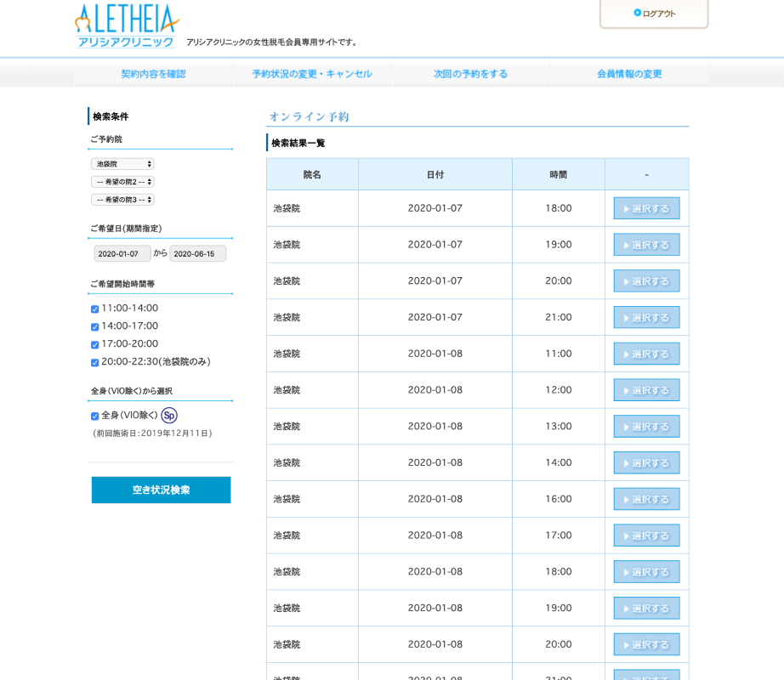Open the 希望の院2 dropdown
The width and height of the screenshot is (784, 680).
[x=122, y=181]
